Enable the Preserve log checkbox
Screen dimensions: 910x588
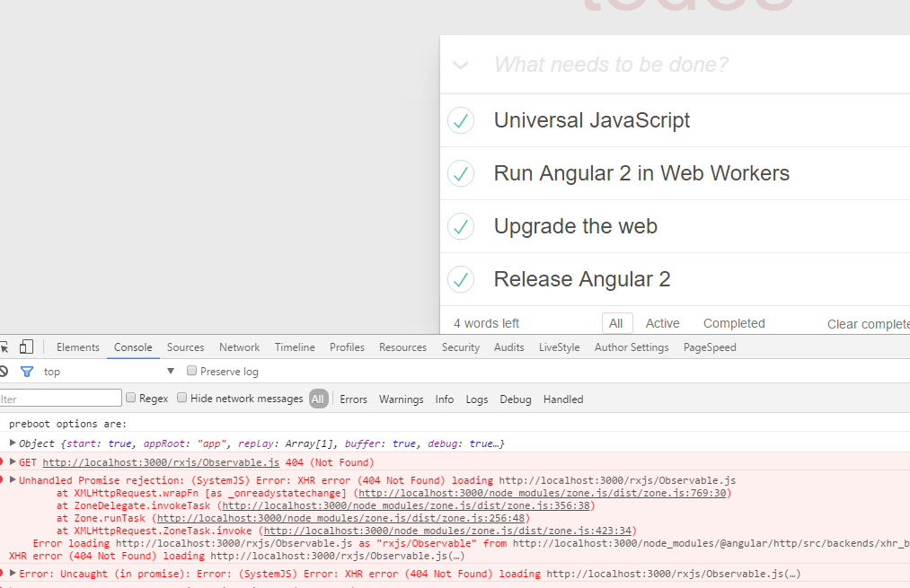(191, 371)
